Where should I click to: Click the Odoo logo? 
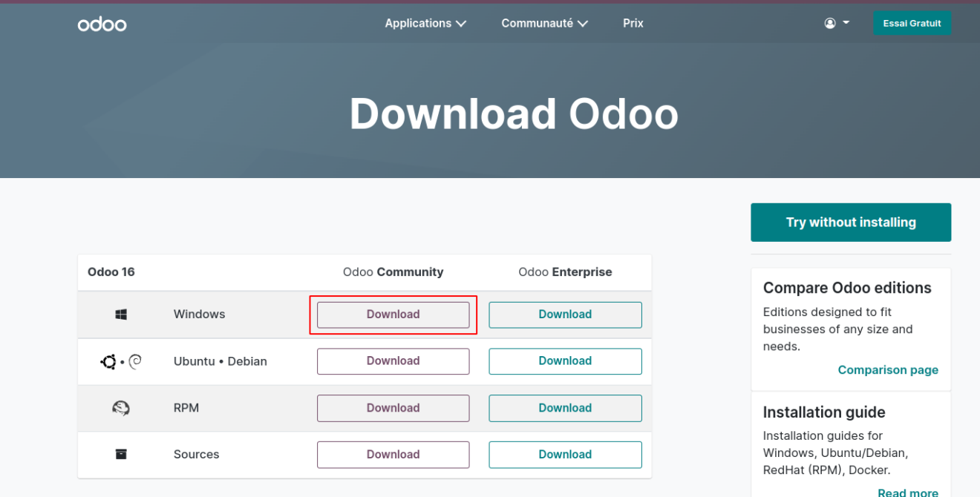(x=102, y=23)
